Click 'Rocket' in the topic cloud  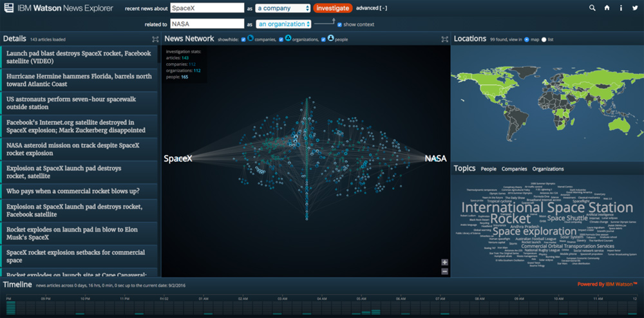(511, 218)
